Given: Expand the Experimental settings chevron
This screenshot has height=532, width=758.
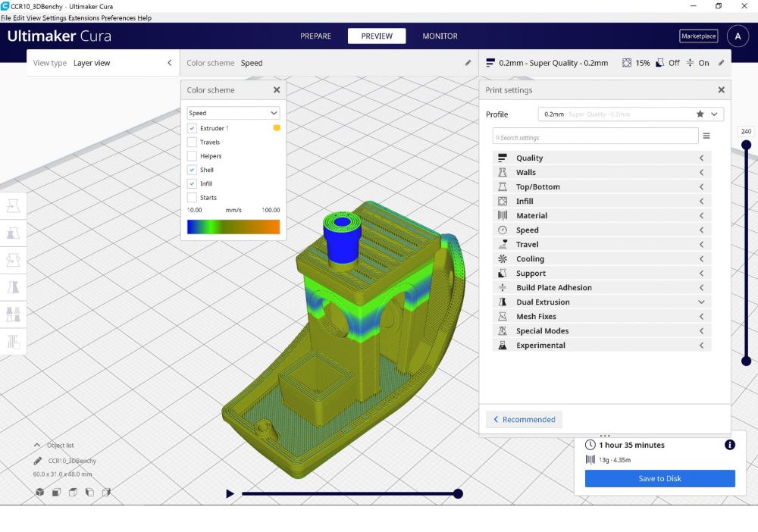Looking at the screenshot, I should tap(701, 346).
